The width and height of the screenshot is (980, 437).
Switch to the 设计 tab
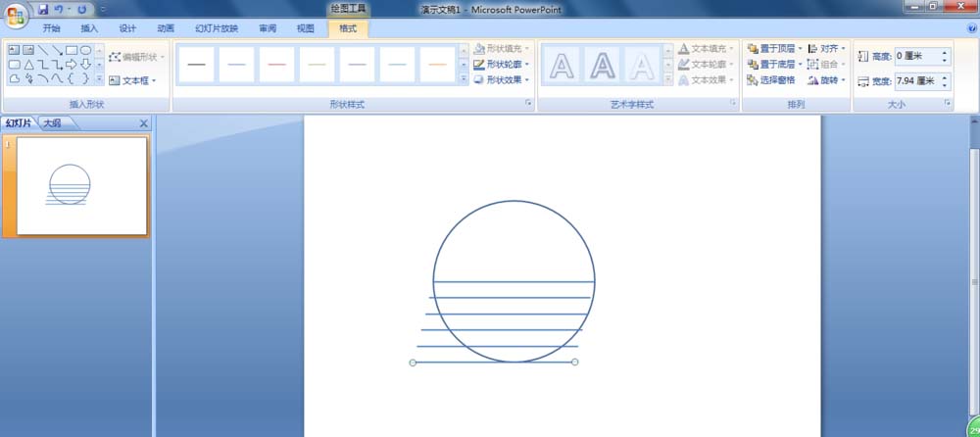pos(127,28)
